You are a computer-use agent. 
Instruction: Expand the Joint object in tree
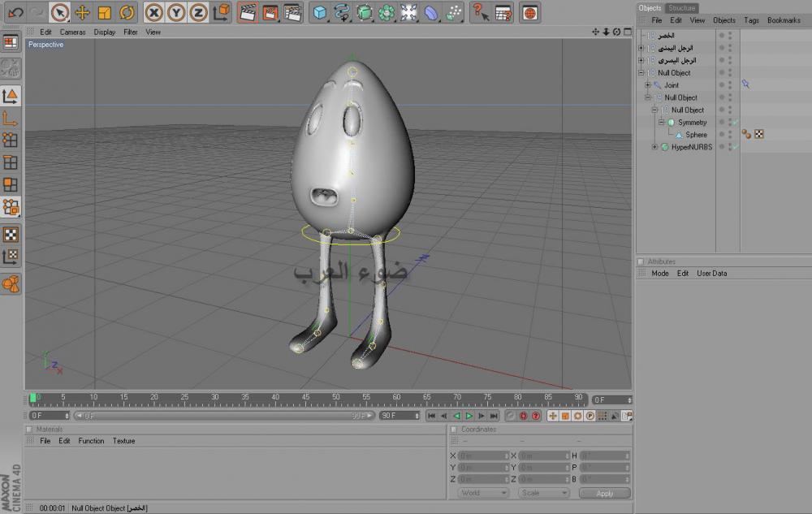click(647, 85)
